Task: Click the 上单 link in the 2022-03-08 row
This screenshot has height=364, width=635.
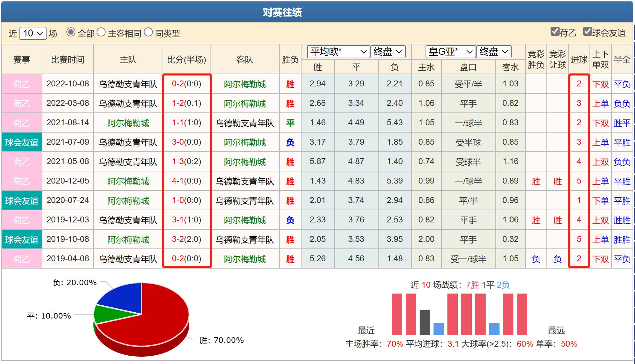Action: tap(600, 103)
